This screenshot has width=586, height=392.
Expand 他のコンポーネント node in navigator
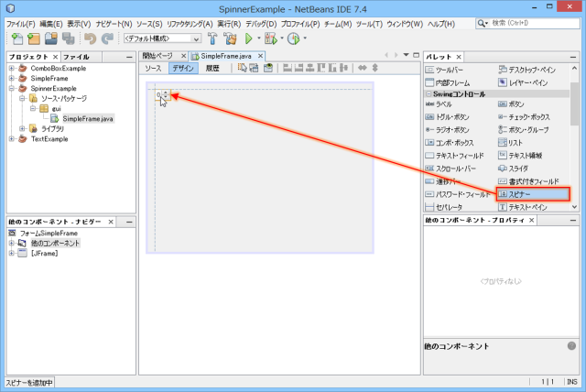12,244
